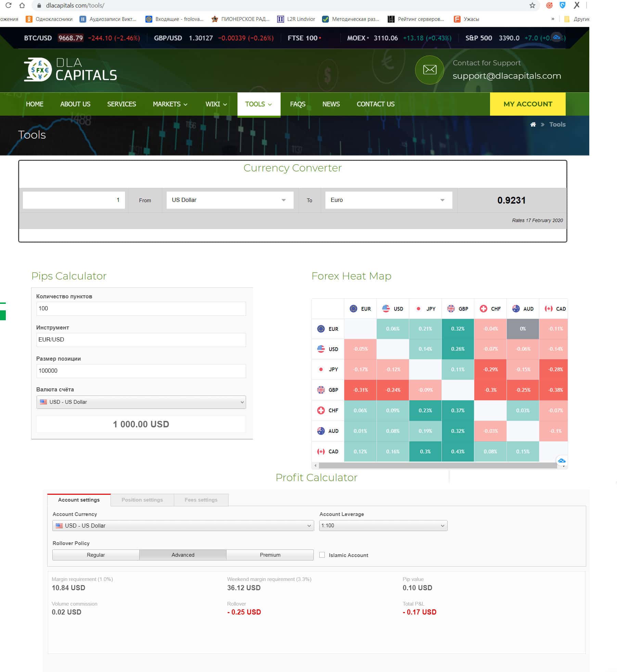Viewport: 617px width, 672px height.
Task: Go to the HOME page
Action: 35,104
